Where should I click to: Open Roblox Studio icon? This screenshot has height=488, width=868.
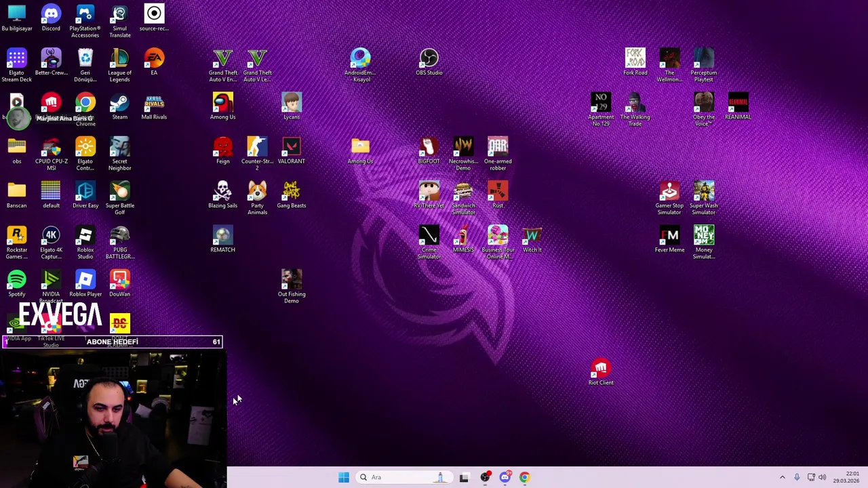(x=85, y=243)
